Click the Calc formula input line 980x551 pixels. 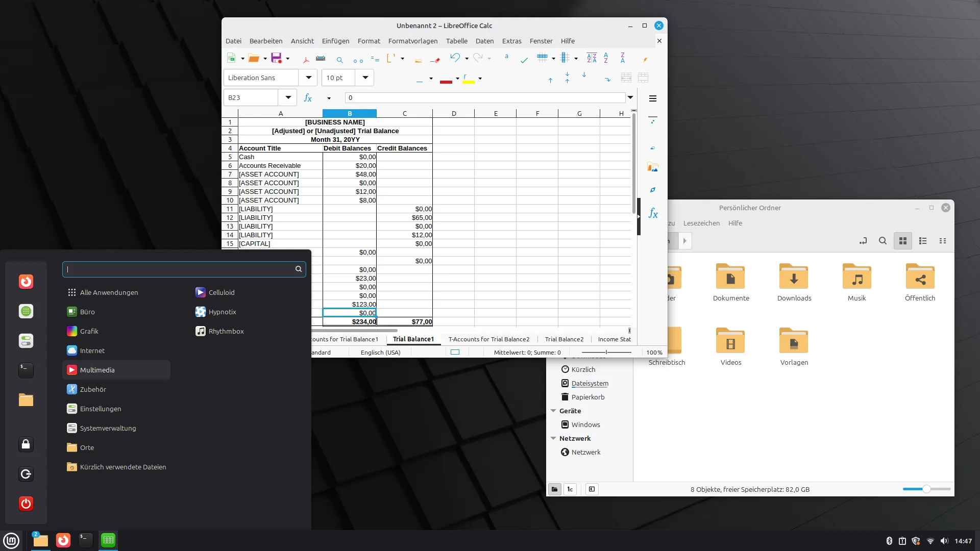pos(485,97)
